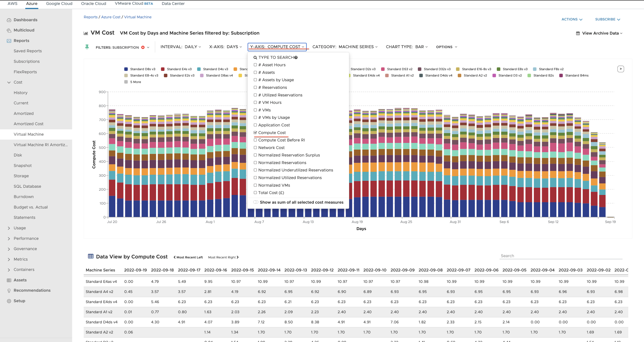644x342 pixels.
Task: Remove the Subscription filter using red X icon
Action: point(143,47)
